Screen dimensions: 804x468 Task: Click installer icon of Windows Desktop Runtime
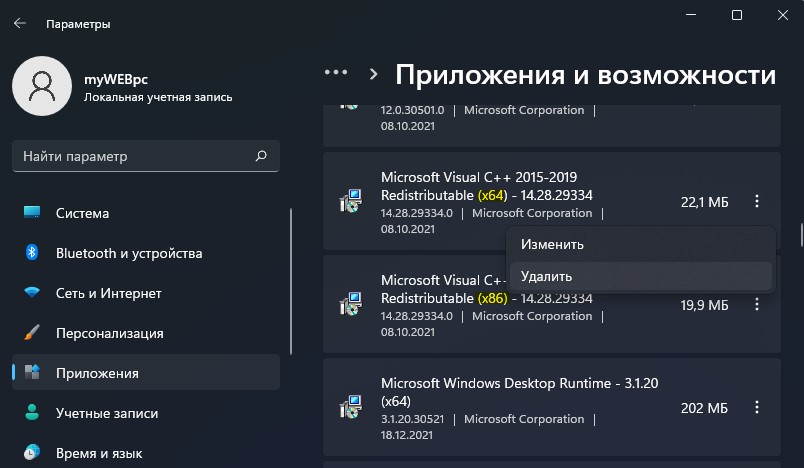point(351,407)
